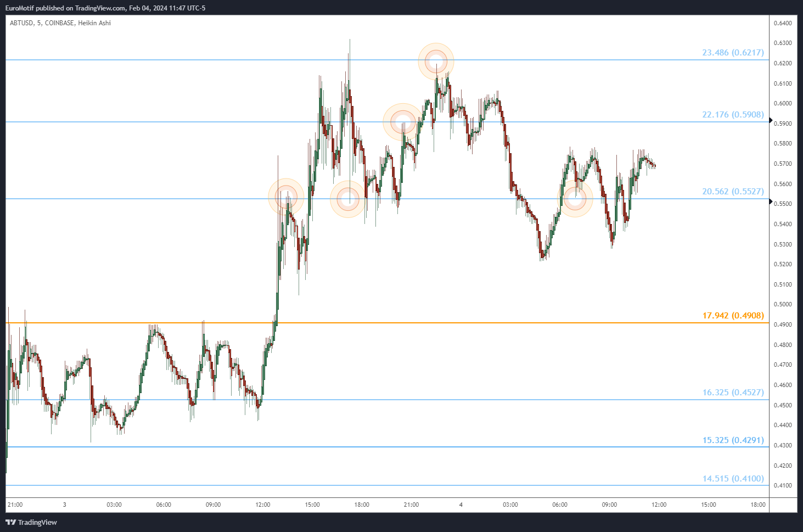Click date label 3 on time axis

(64, 505)
